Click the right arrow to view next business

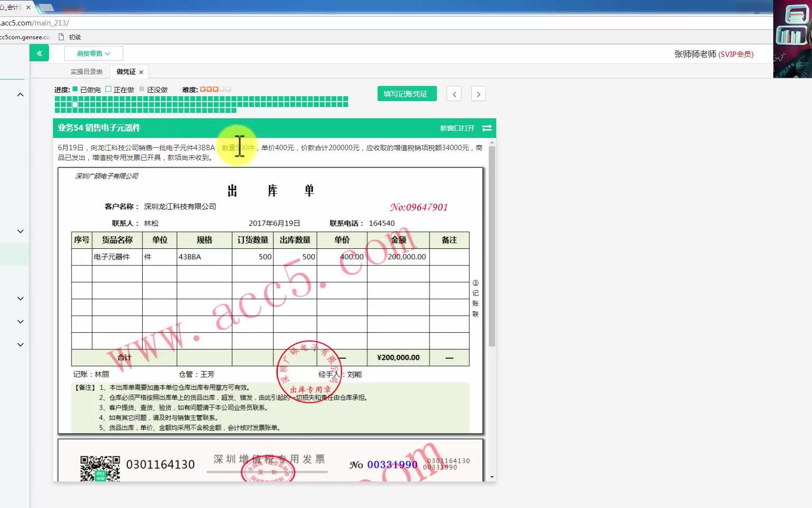tap(479, 93)
